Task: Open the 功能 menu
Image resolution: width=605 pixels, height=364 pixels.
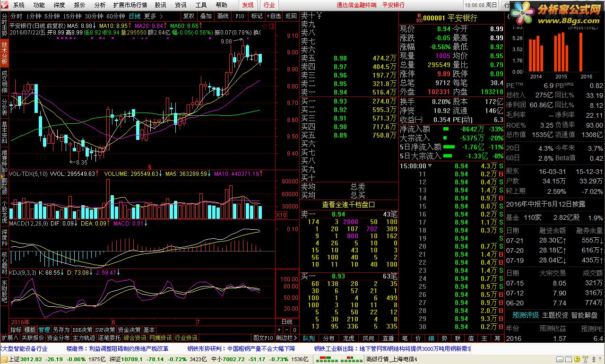Action: pos(39,5)
